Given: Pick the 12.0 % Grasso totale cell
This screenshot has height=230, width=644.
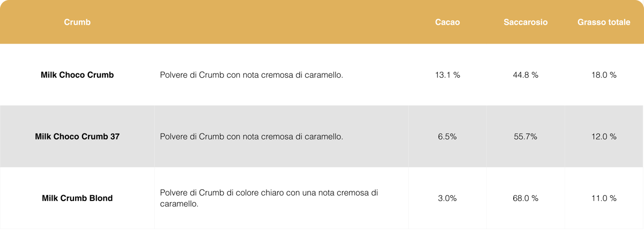Looking at the screenshot, I should coord(604,137).
